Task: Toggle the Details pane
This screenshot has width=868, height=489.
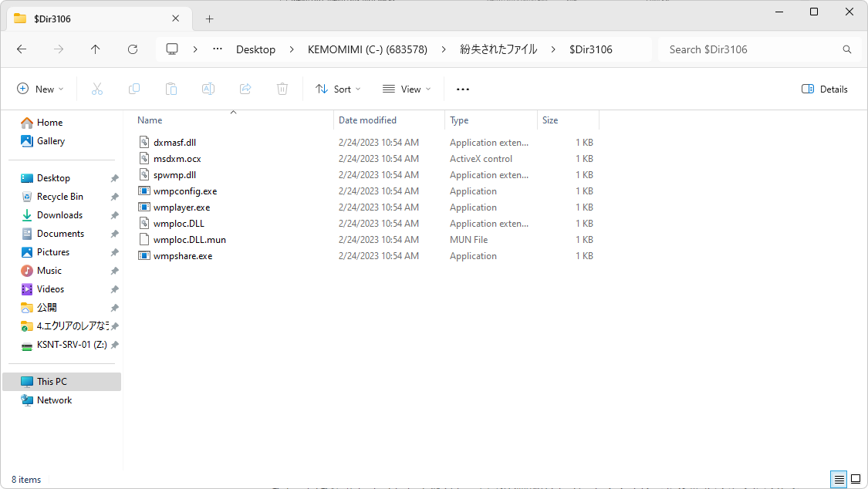Action: [x=825, y=89]
